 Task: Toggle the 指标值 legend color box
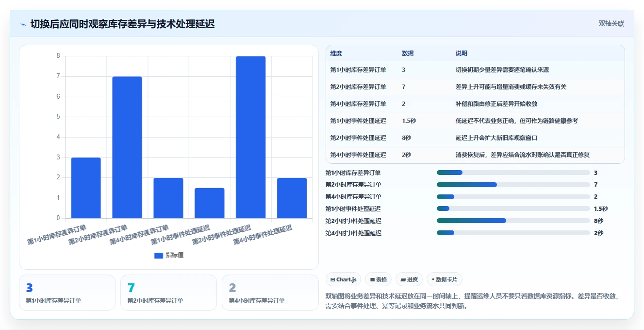click(158, 255)
